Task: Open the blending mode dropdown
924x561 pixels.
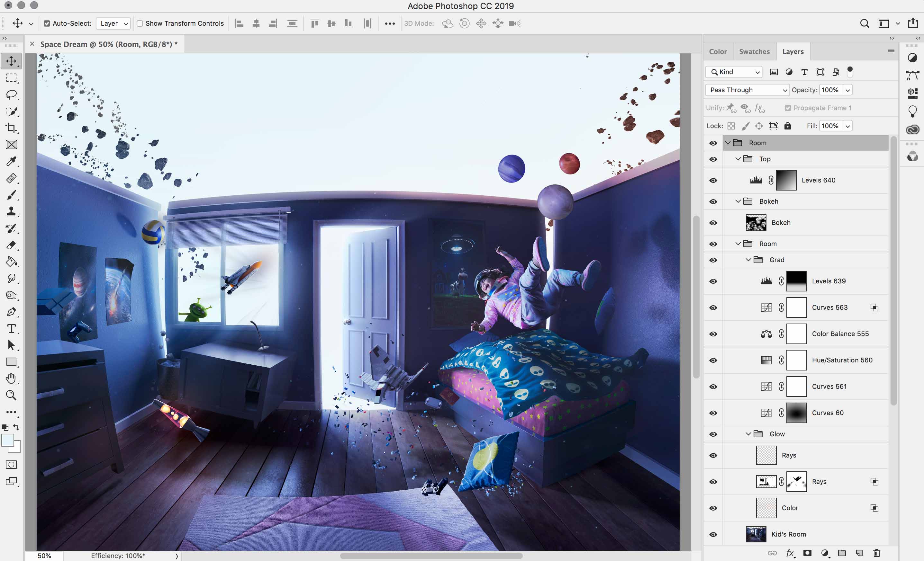Action: (747, 89)
